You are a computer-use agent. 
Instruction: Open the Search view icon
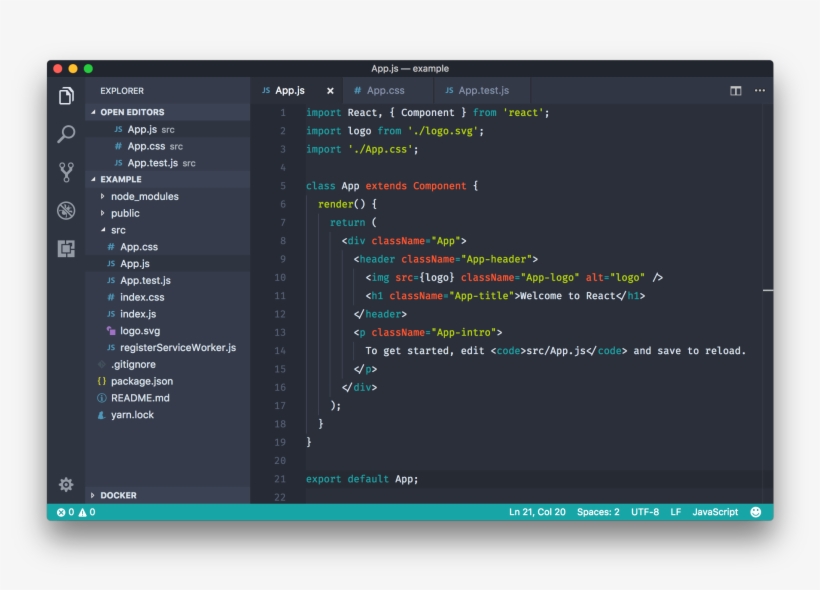[66, 134]
